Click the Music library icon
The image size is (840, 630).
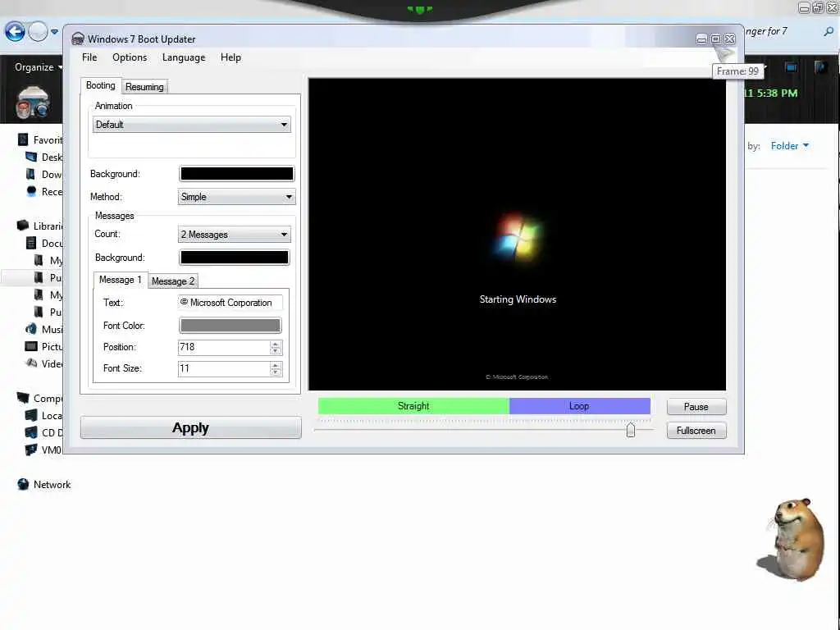31,329
